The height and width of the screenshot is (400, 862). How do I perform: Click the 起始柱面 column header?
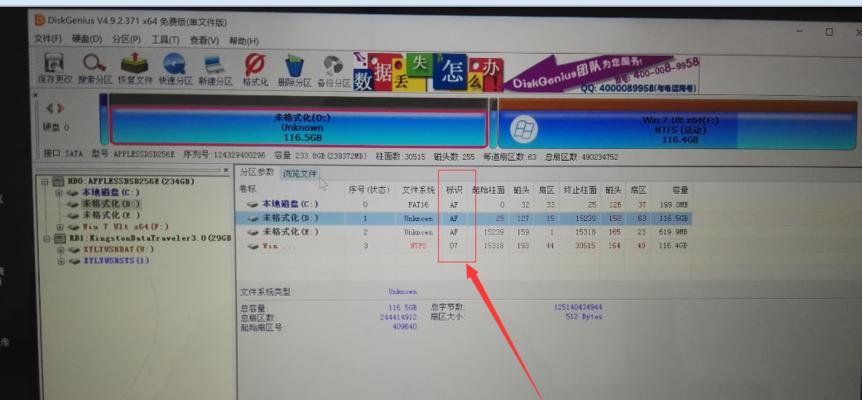pos(488,191)
